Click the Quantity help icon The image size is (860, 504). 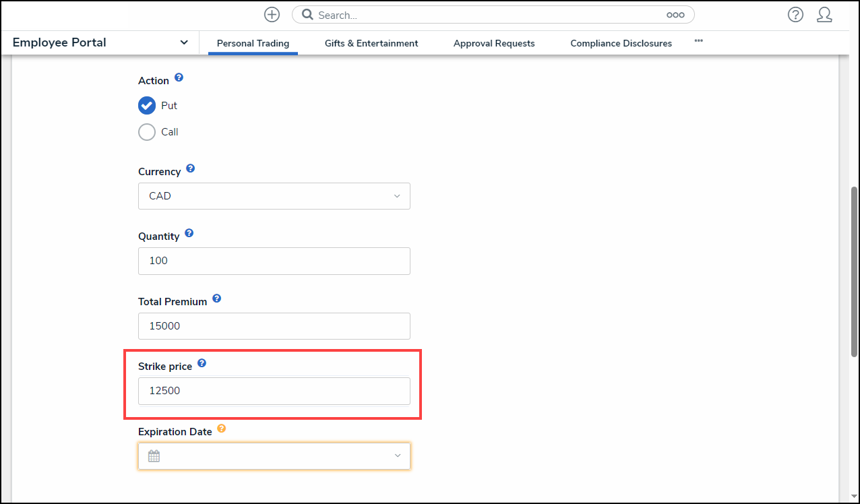[x=189, y=233]
